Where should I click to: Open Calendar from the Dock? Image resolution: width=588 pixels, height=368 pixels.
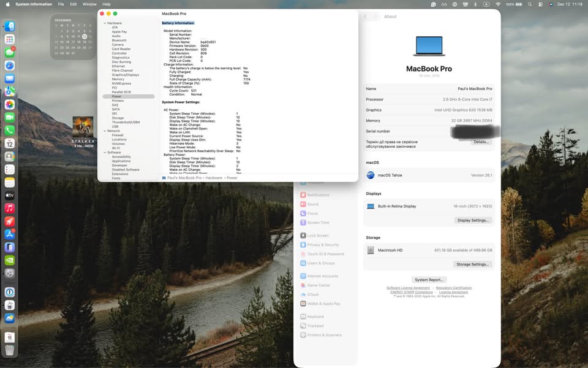click(9, 143)
